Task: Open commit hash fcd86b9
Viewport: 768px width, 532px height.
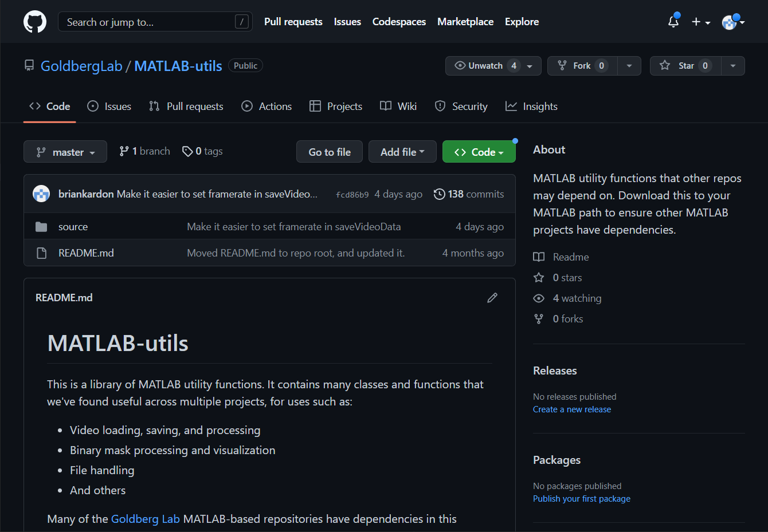Action: click(352, 195)
